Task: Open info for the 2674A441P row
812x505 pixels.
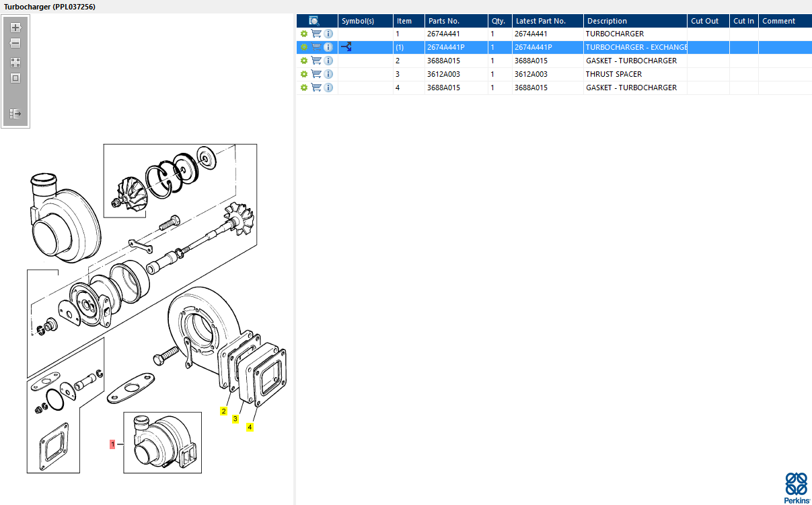Action: [x=328, y=47]
